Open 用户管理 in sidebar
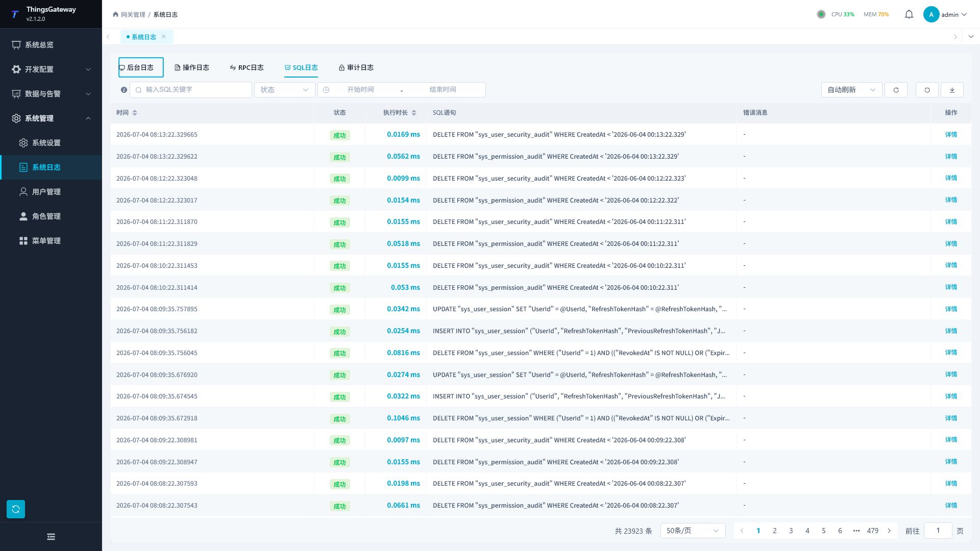This screenshot has width=980, height=551. (x=51, y=192)
